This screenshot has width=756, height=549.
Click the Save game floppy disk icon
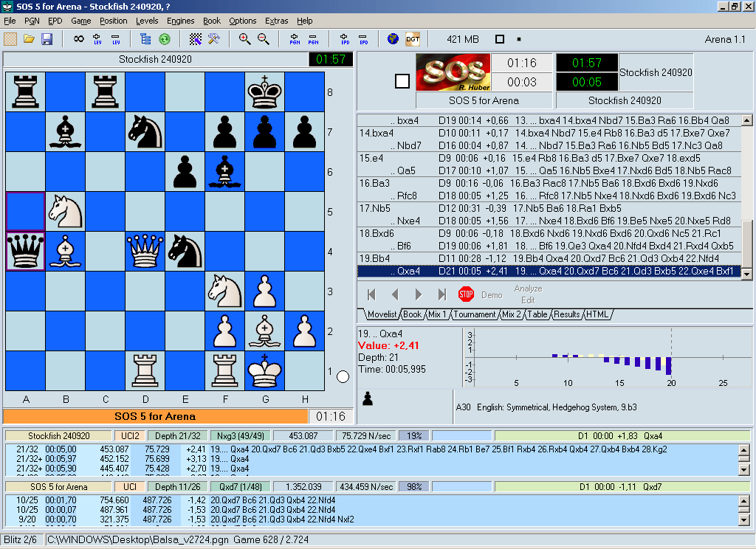pyautogui.click(x=47, y=39)
